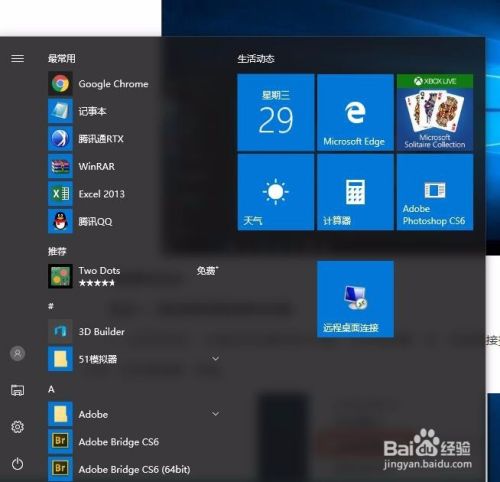Open the Two Dots recommended app icon
Image resolution: width=500 pixels, height=482 pixels.
(x=60, y=276)
